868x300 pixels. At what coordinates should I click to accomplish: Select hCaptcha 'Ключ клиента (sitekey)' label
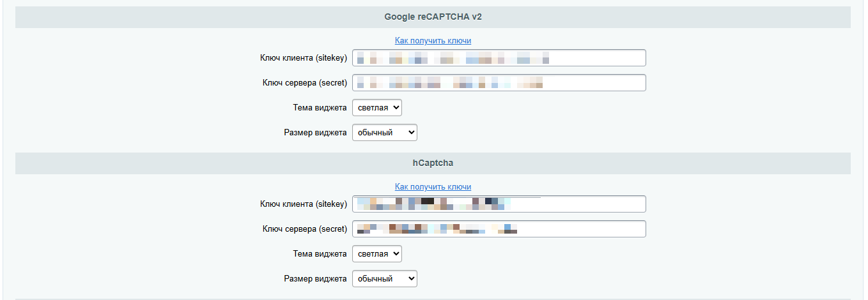[304, 204]
